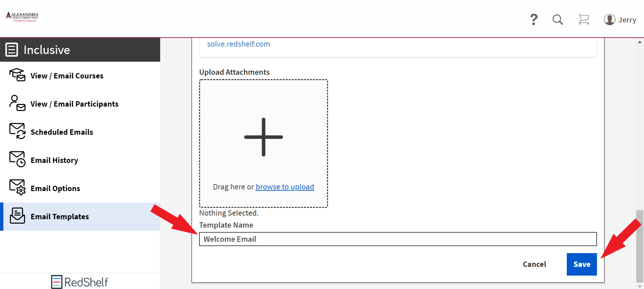
Task: Click the solve.redshelf.com link
Action: coord(238,44)
